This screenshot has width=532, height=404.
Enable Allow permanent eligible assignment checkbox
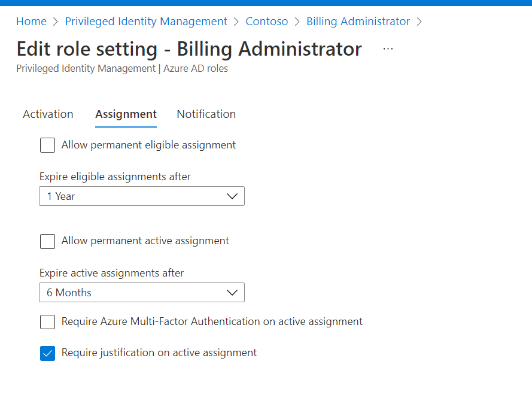click(x=48, y=145)
